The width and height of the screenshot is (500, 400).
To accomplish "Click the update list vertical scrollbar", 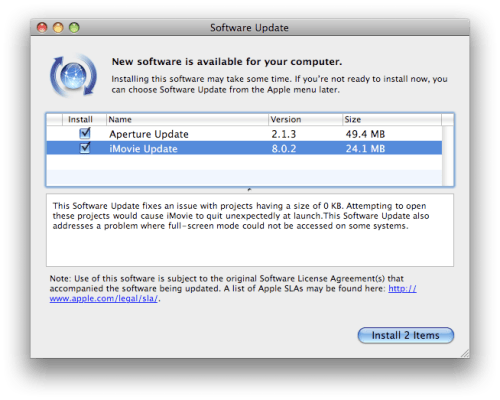I will tap(448, 156).
